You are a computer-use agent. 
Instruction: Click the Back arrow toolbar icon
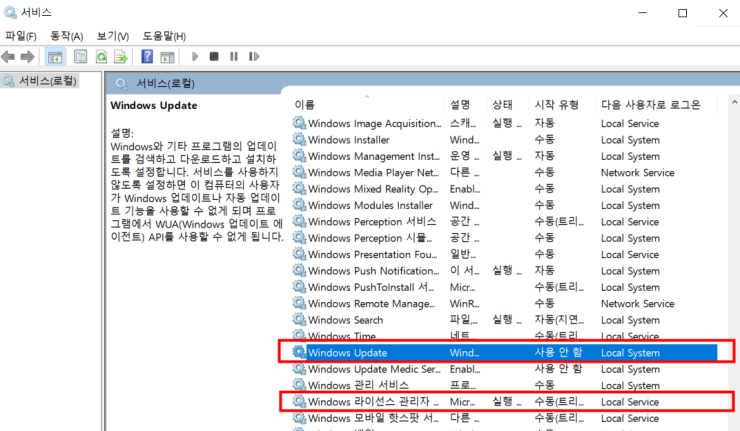point(8,57)
